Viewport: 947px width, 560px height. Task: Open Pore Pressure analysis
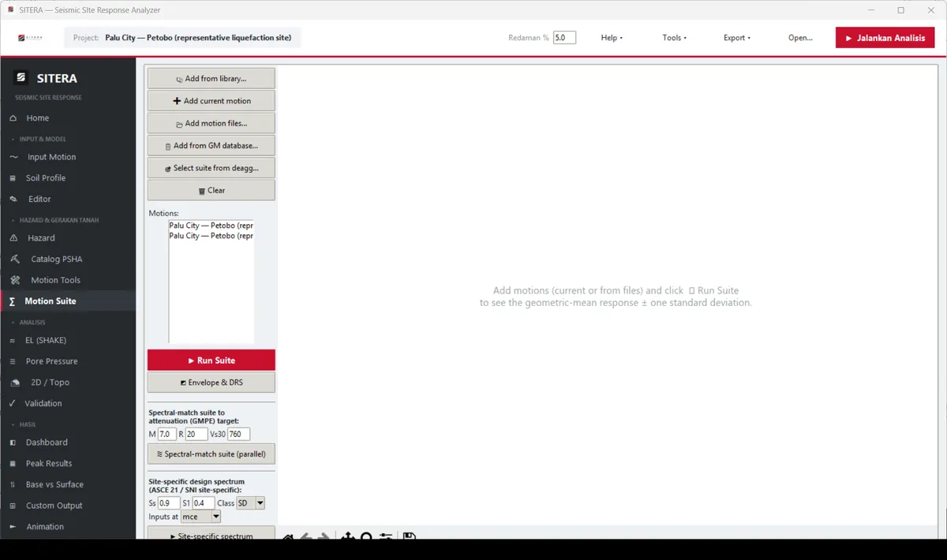68,361
